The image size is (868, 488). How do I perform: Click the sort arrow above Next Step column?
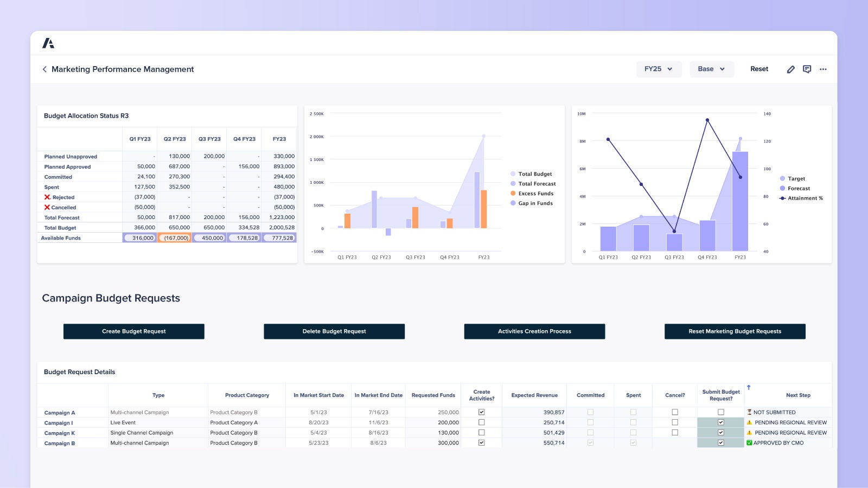click(x=749, y=386)
